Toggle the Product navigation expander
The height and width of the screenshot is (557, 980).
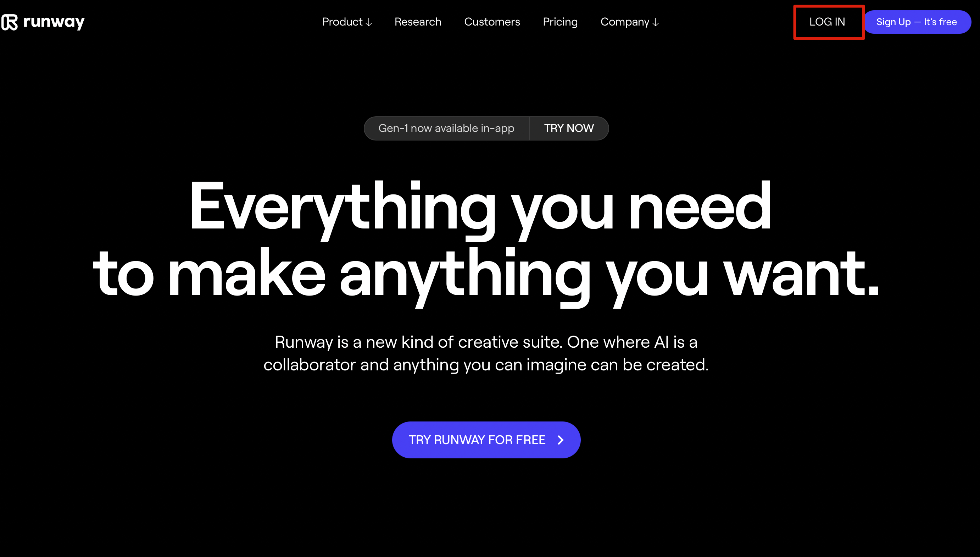click(347, 22)
